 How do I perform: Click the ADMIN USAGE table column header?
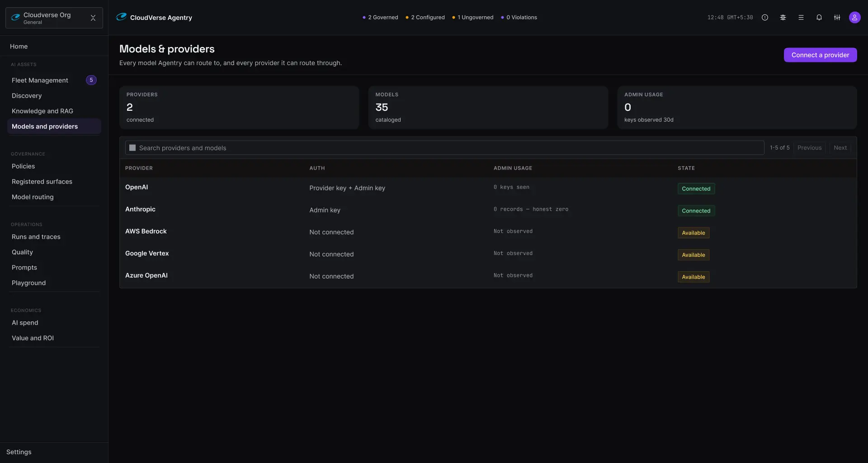pyautogui.click(x=513, y=168)
